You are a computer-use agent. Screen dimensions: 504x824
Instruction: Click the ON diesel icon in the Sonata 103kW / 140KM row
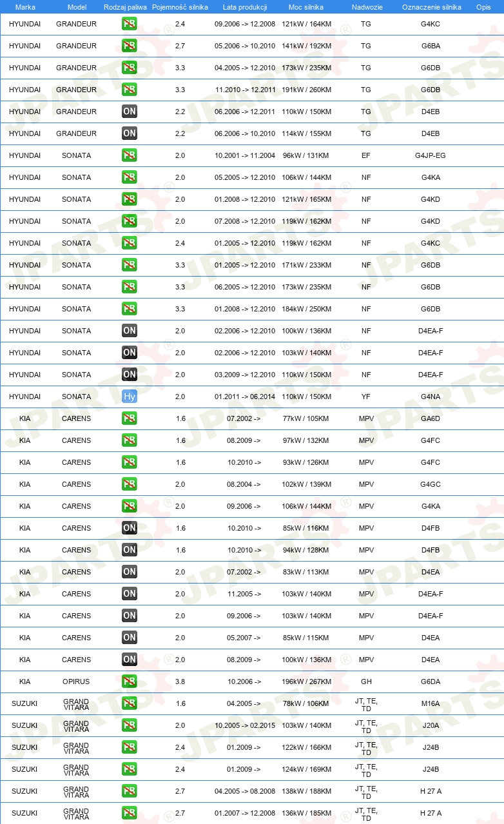tap(130, 353)
